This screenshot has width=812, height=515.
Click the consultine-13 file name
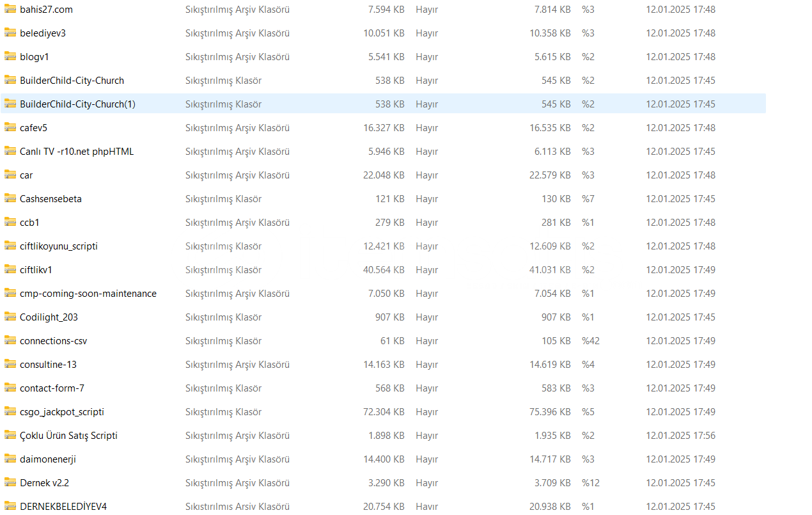48,365
